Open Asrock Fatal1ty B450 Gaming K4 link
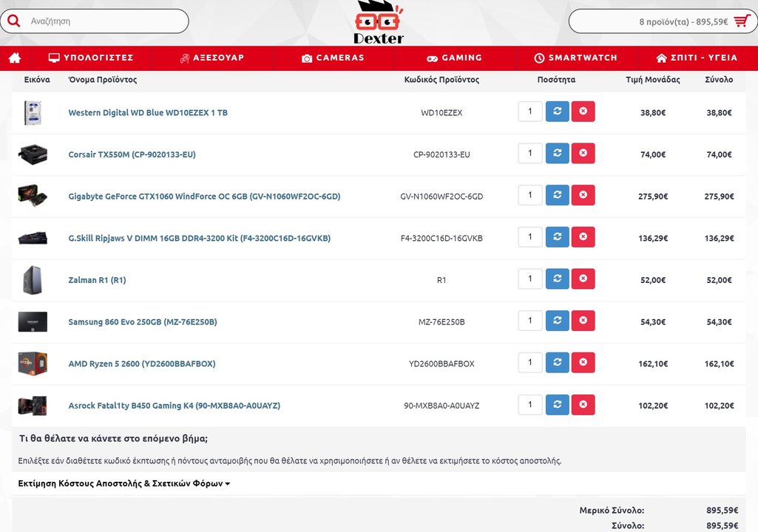 pyautogui.click(x=175, y=406)
